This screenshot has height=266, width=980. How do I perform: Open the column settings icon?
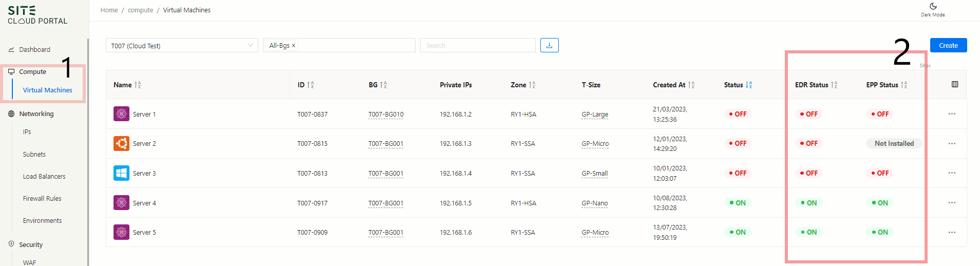[x=955, y=84]
